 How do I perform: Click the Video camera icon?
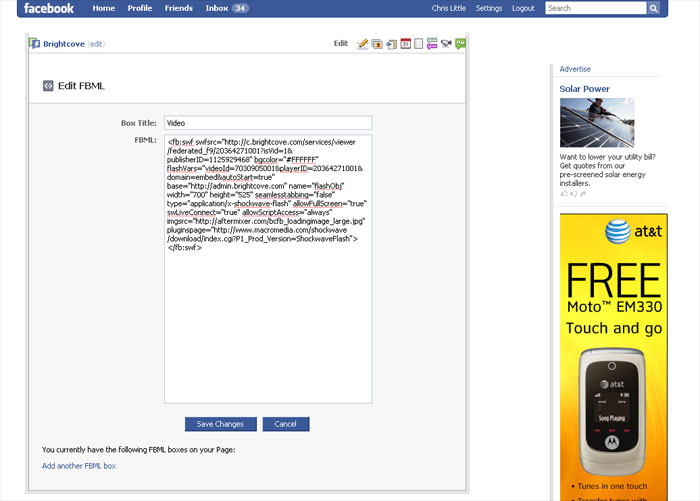pyautogui.click(x=446, y=44)
